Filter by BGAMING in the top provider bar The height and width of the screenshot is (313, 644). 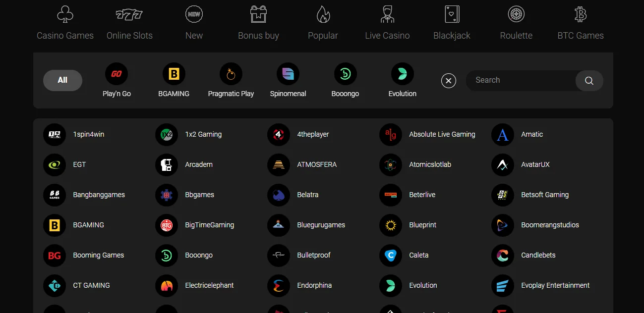point(174,80)
